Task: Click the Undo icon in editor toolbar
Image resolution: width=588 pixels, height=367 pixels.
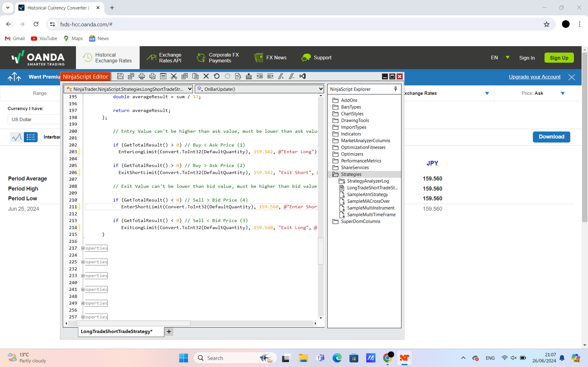Action: tap(217, 76)
